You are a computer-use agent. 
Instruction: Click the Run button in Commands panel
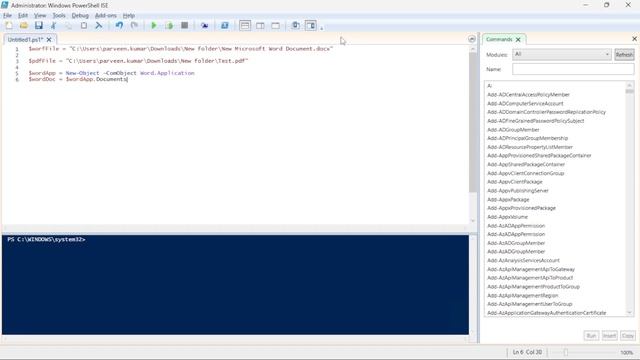pyautogui.click(x=591, y=336)
